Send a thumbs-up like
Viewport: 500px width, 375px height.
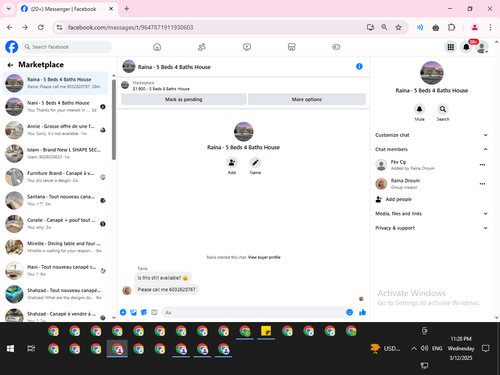pos(362,312)
